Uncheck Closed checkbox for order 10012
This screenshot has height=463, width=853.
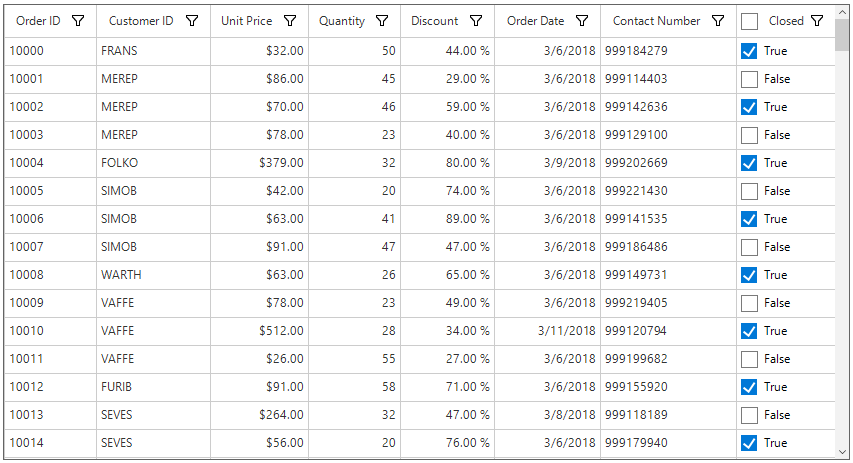(749, 387)
